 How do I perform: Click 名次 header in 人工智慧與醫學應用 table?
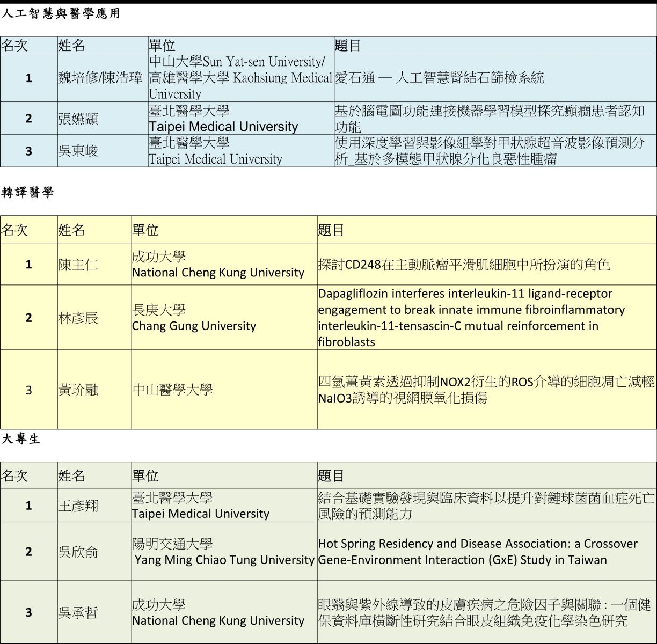pos(14,45)
